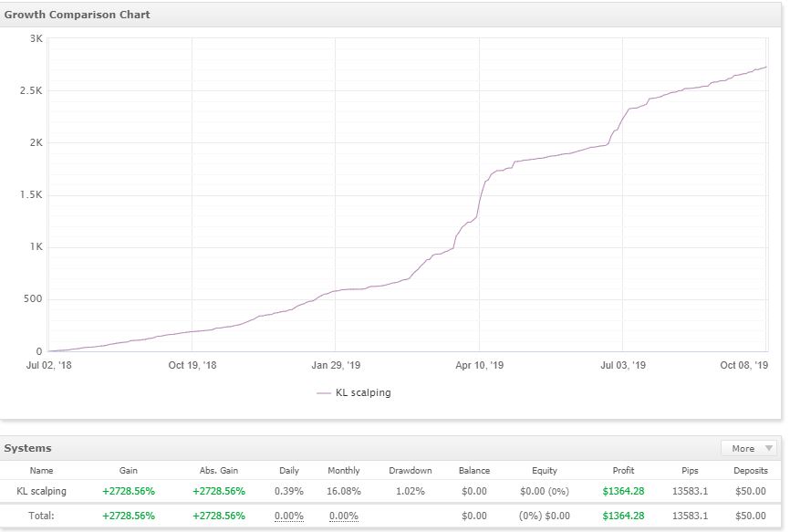Viewport: 790px width, 532px height.
Task: Click the Deposits column header
Action: [750, 471]
